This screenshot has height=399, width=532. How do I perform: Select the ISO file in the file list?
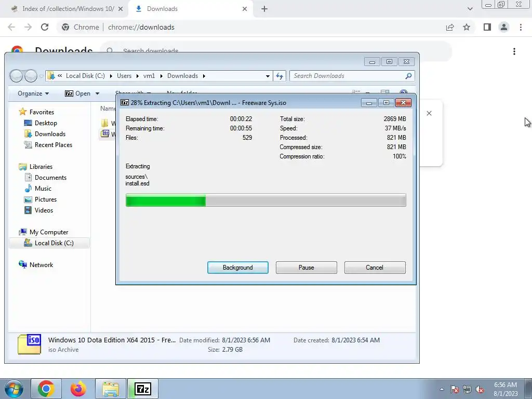[x=108, y=134]
